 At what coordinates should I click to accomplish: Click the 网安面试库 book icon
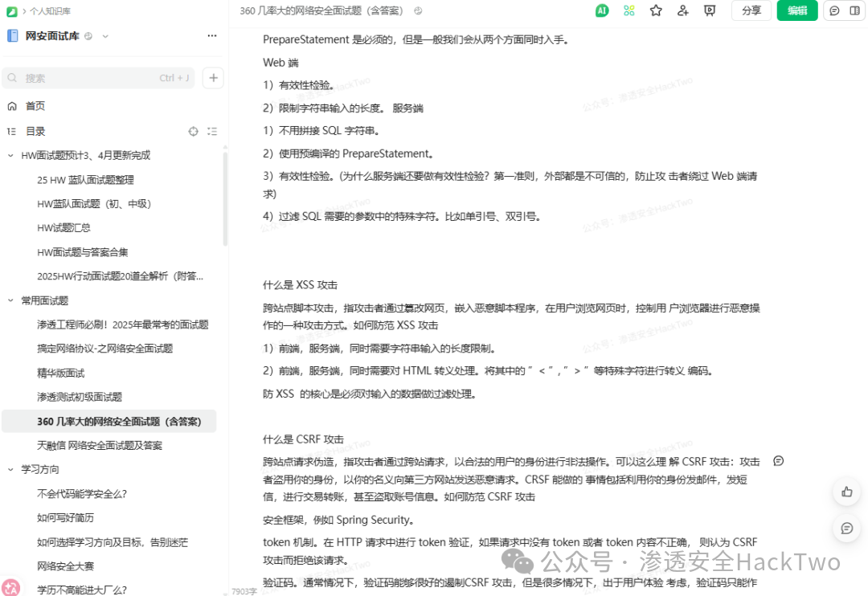(x=13, y=36)
